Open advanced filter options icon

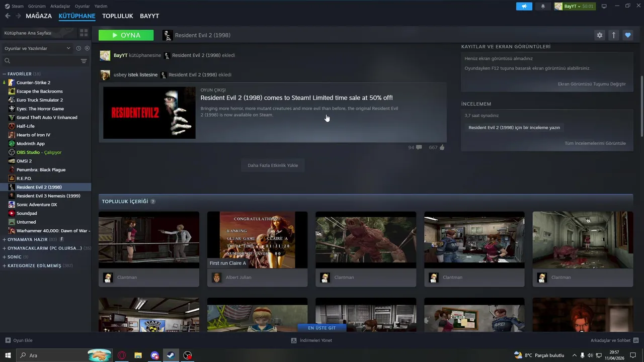click(x=84, y=61)
